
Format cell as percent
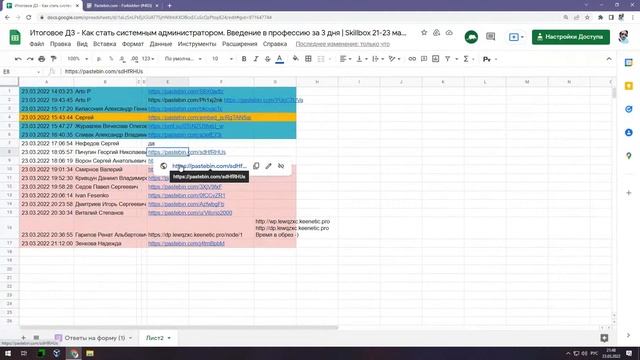pos(111,59)
